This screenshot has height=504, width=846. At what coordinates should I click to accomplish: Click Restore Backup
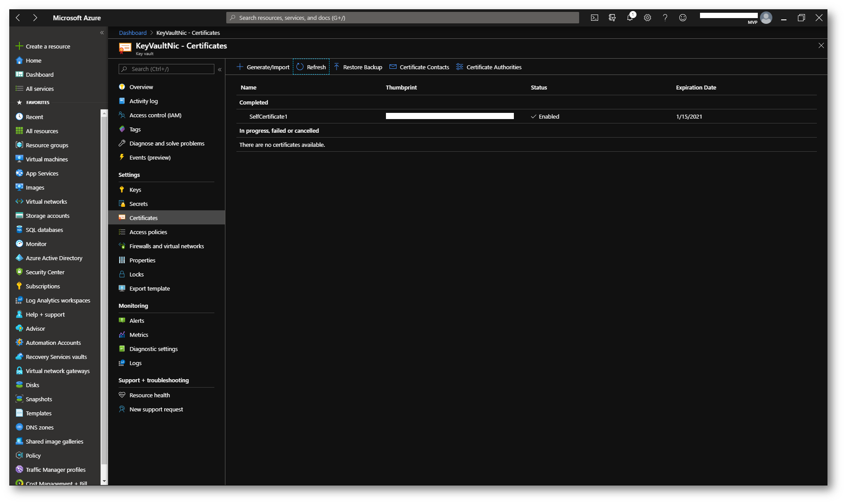(x=358, y=67)
